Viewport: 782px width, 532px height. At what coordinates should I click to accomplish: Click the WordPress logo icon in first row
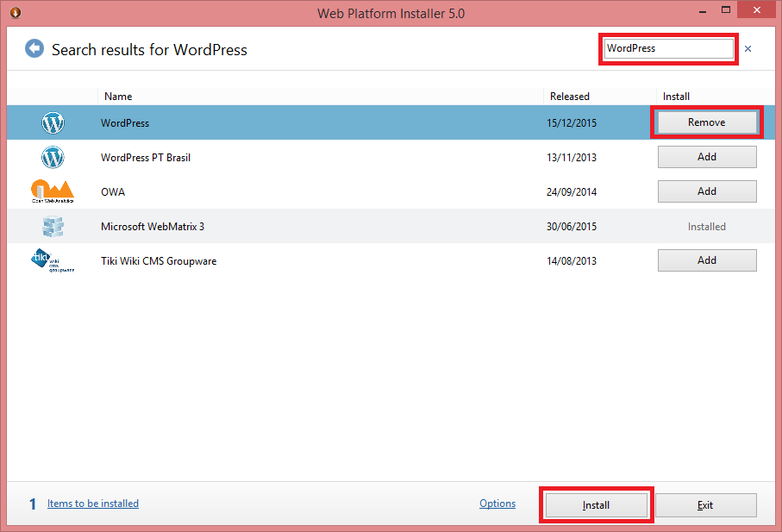coord(53,122)
